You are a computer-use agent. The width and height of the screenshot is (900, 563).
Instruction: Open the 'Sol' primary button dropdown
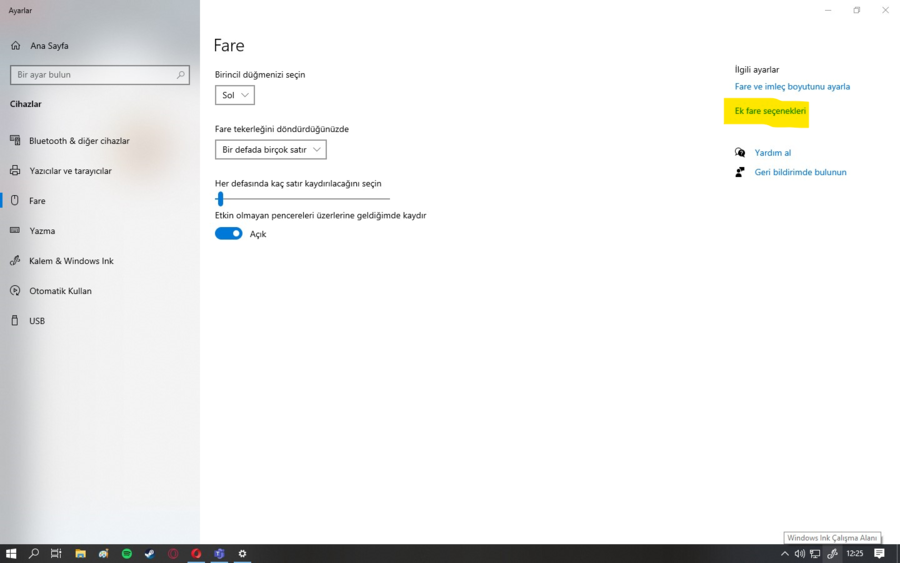[x=235, y=95]
